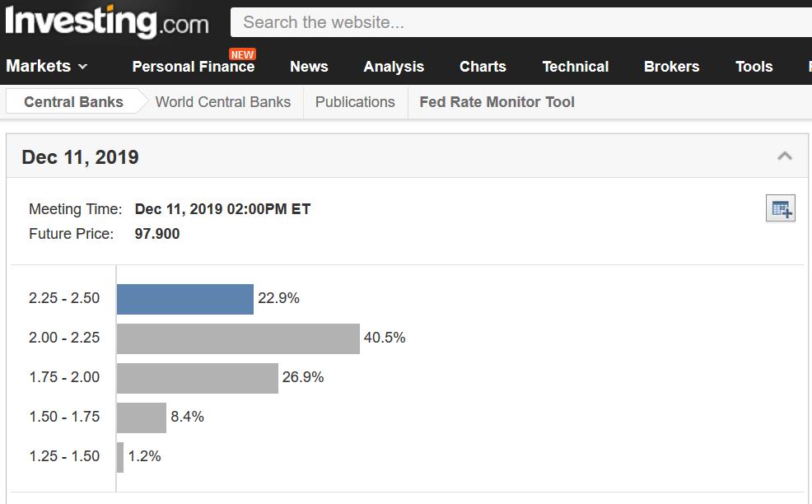Click the website search field
The width and height of the screenshot is (812, 504).
(519, 22)
